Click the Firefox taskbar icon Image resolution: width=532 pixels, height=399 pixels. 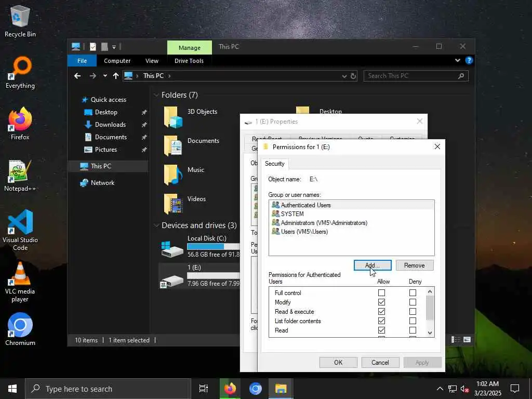pos(230,389)
